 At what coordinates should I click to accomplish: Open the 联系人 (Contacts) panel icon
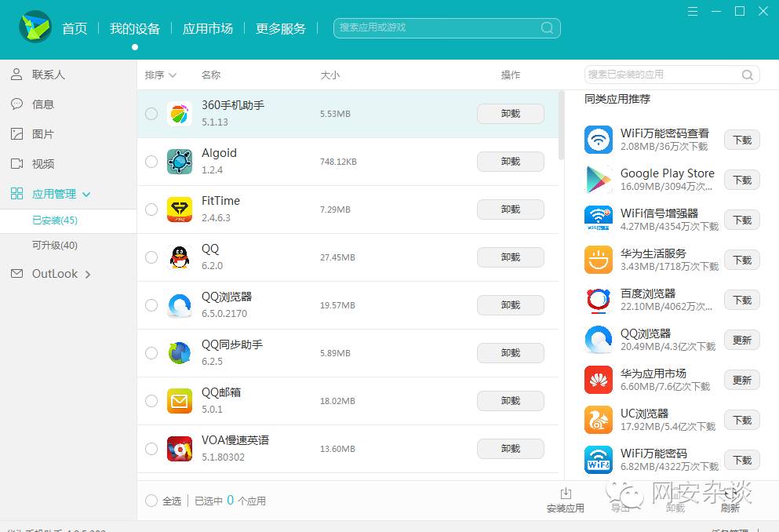pos(17,75)
